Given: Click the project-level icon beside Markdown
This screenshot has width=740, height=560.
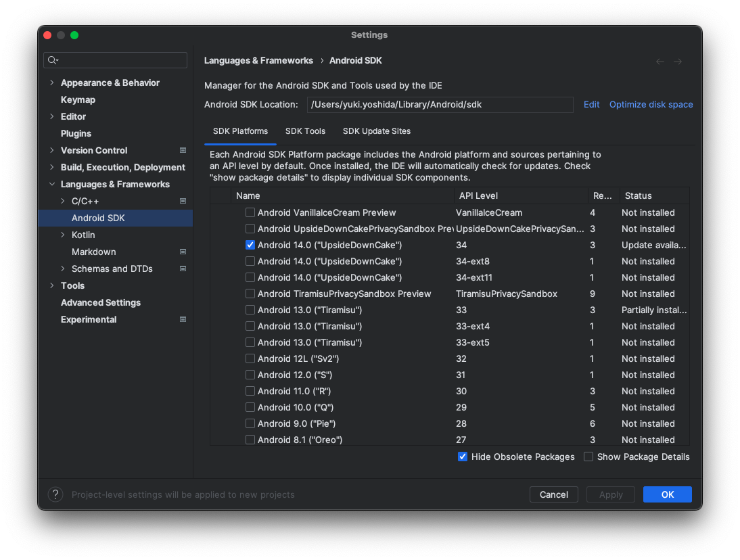Looking at the screenshot, I should point(183,252).
